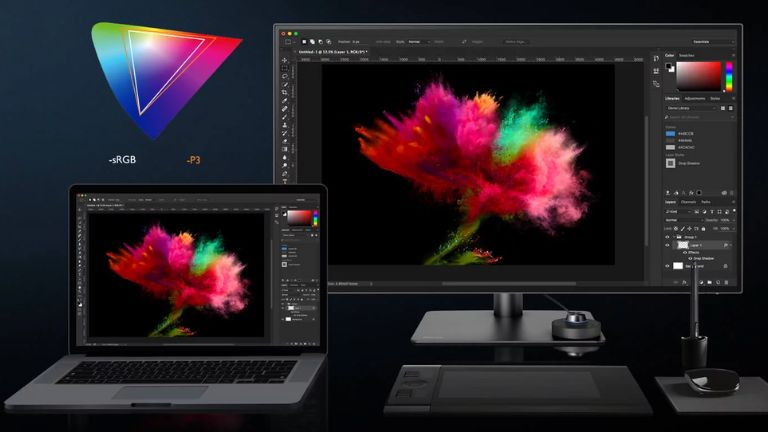Hide the Effects visibility eye

(685, 253)
